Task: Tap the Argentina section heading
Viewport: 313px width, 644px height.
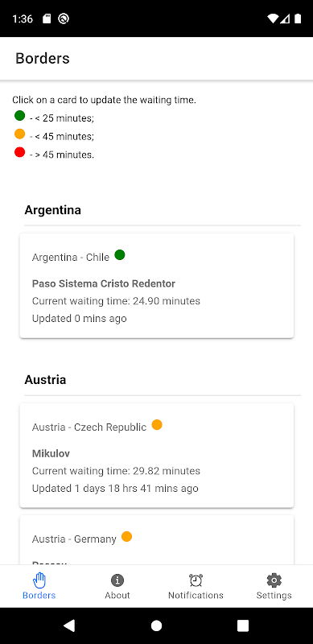Action: pyautogui.click(x=53, y=210)
